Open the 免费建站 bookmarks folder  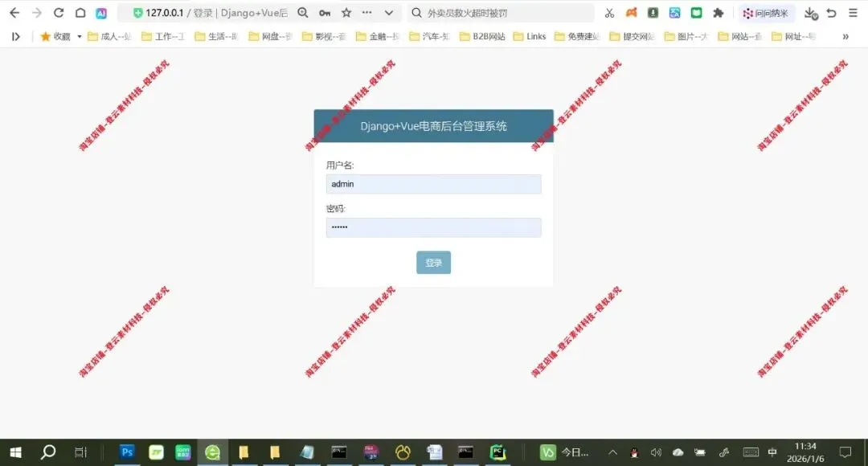[577, 36]
